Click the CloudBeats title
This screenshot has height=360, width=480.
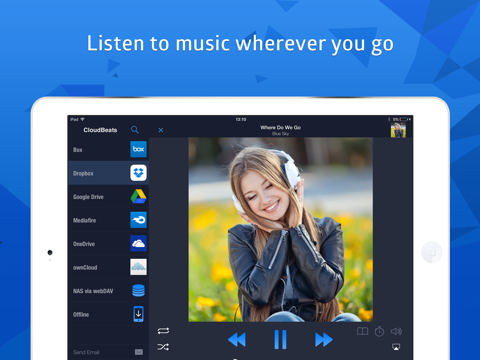click(100, 130)
